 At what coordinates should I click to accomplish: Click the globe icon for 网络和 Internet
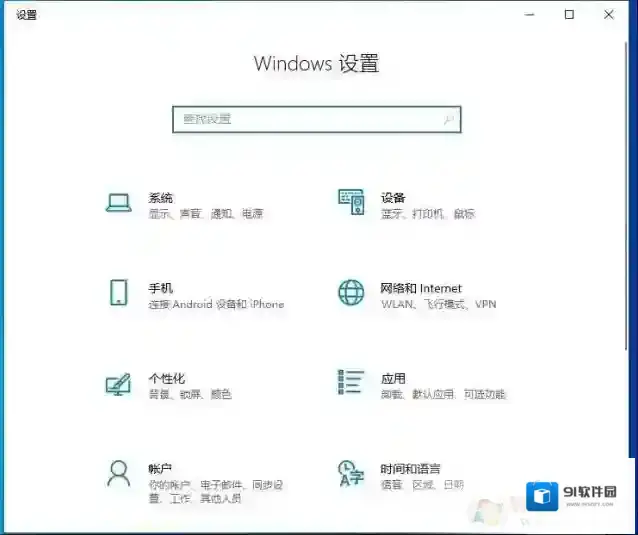coord(351,293)
